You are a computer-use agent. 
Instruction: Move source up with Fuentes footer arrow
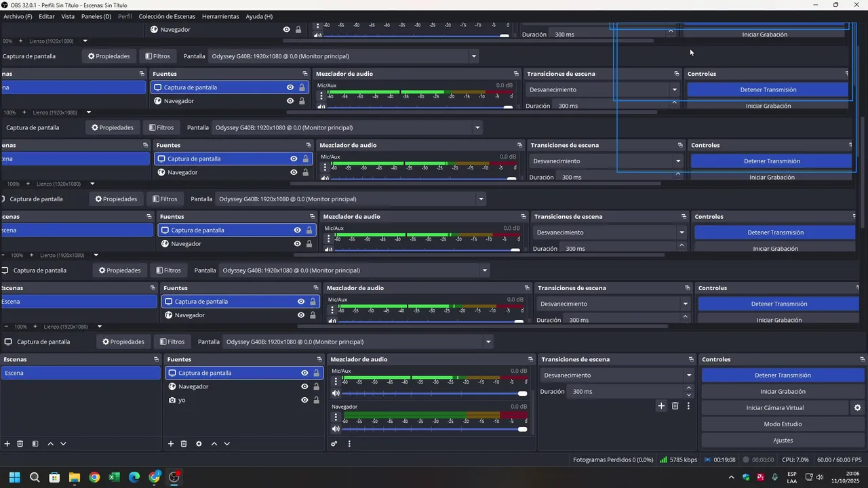[214, 444]
